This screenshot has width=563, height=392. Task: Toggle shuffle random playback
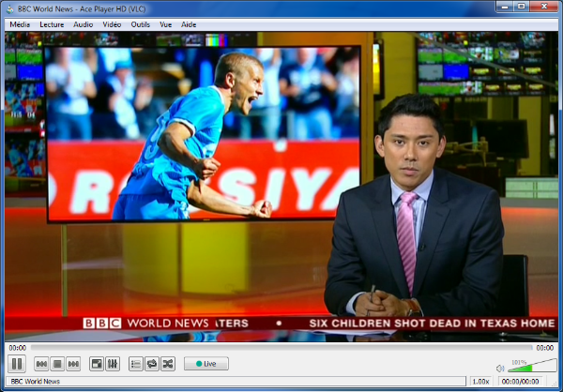pos(168,364)
